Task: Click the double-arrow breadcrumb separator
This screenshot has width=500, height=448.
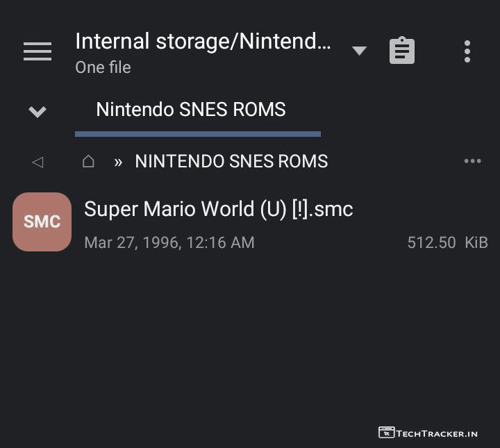Action: click(x=118, y=162)
